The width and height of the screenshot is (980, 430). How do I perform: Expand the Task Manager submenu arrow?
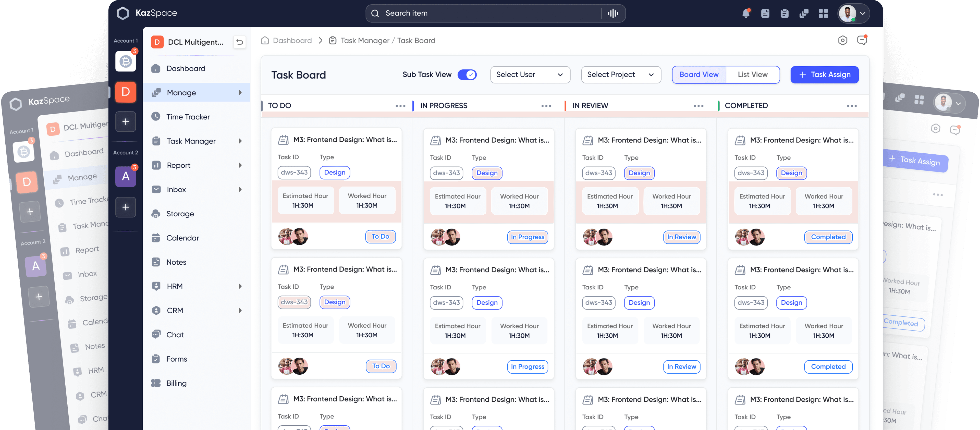(240, 141)
